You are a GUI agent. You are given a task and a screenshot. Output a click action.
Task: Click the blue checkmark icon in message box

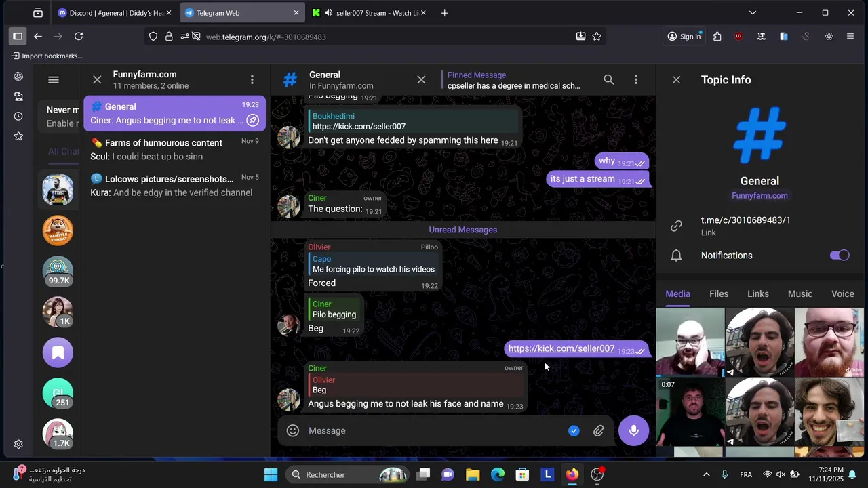pyautogui.click(x=574, y=430)
